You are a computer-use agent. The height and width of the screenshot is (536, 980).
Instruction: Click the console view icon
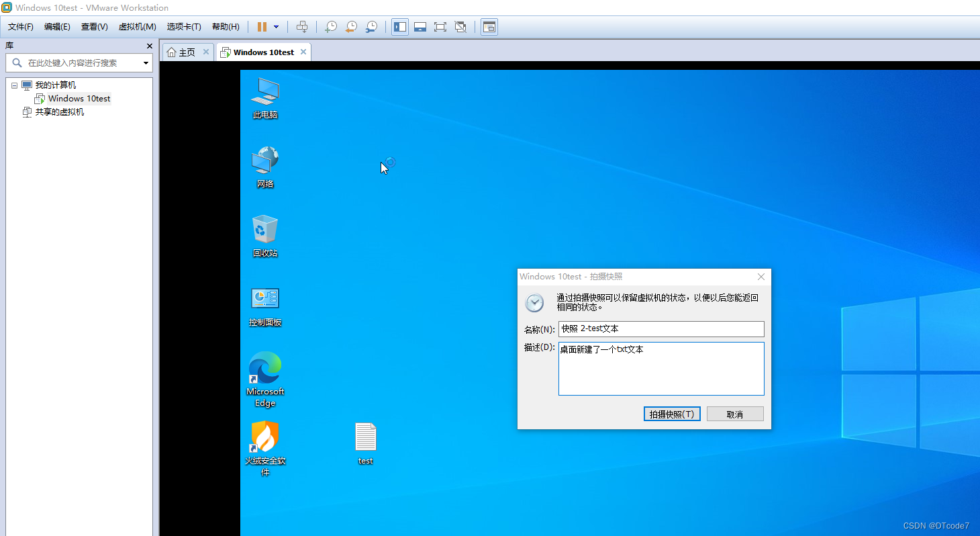(489, 27)
